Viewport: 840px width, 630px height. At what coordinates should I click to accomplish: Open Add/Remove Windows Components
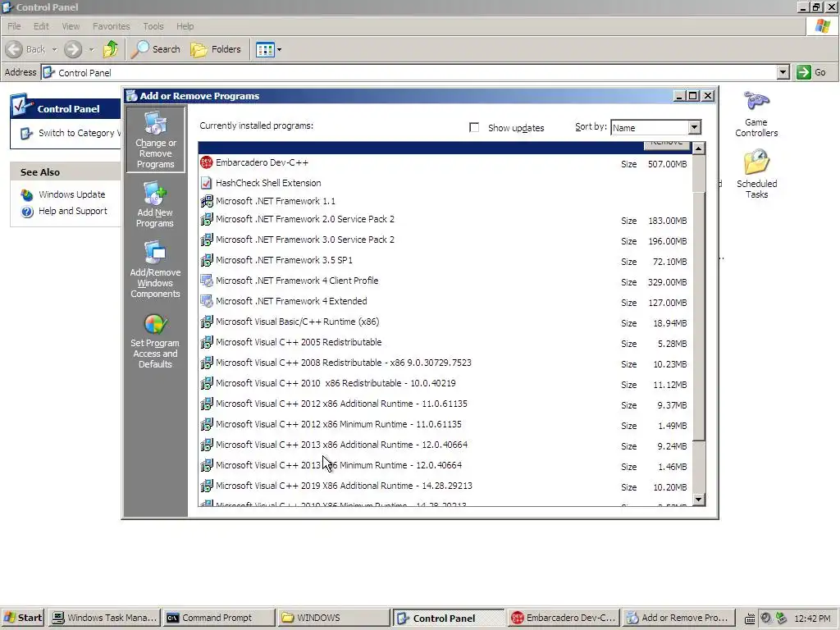(x=155, y=269)
